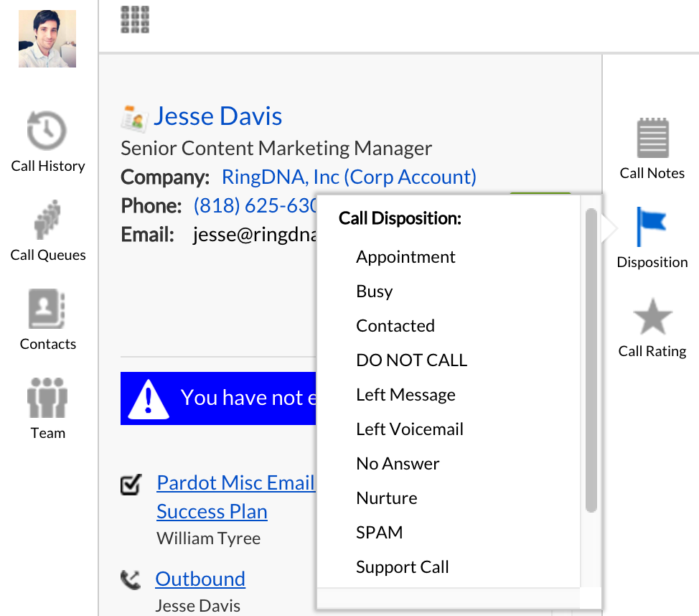Open the dial pad grid icon

135,19
